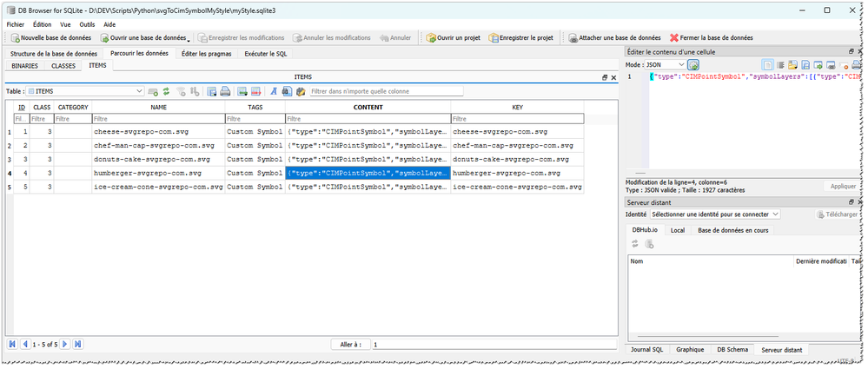Click Fermer la base de données
868x369 pixels.
[712, 38]
